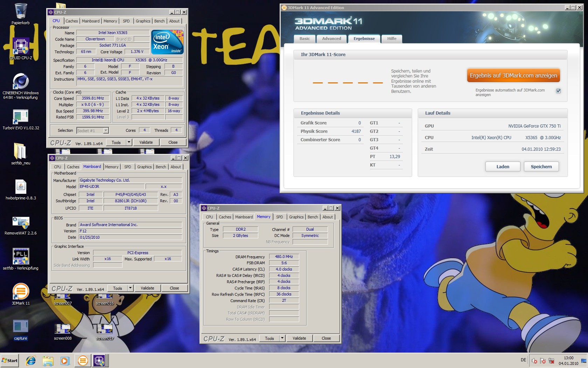Viewport: 588px width, 368px height.
Task: Select Graphics tab in Mainboard CPU-Z window
Action: tap(145, 167)
